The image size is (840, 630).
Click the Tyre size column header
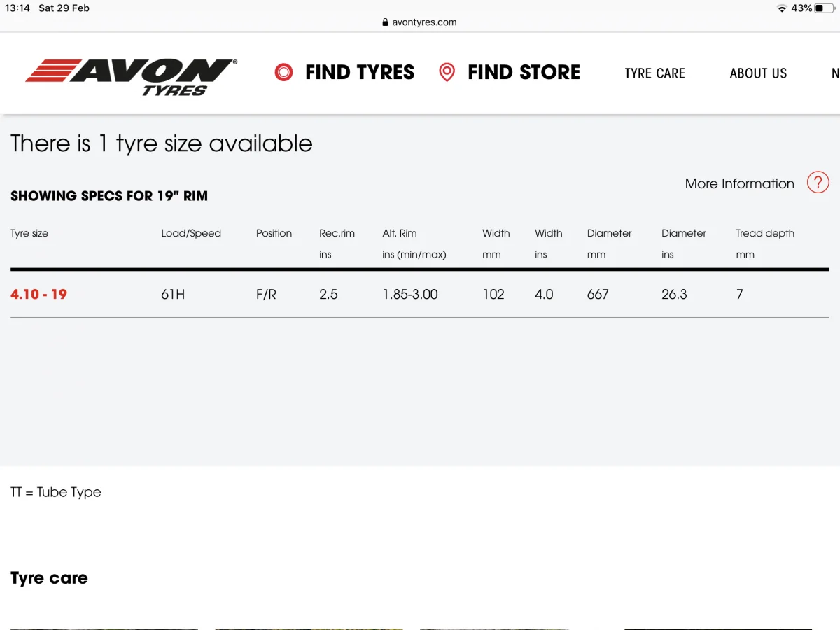click(x=29, y=233)
